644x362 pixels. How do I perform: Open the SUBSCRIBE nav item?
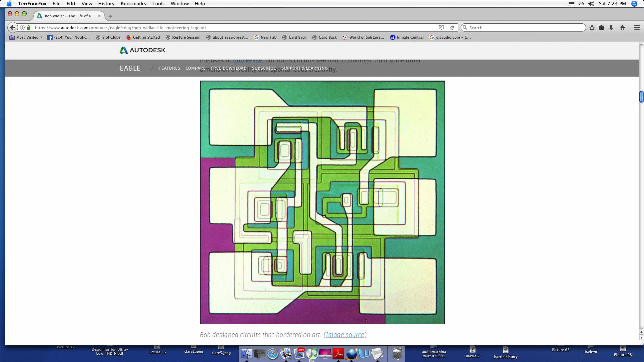pyautogui.click(x=264, y=68)
